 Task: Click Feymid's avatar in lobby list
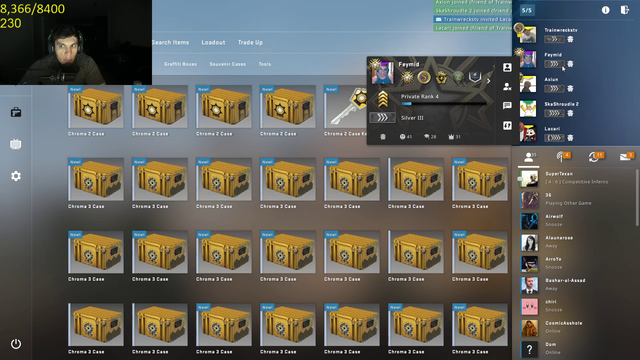[528, 60]
